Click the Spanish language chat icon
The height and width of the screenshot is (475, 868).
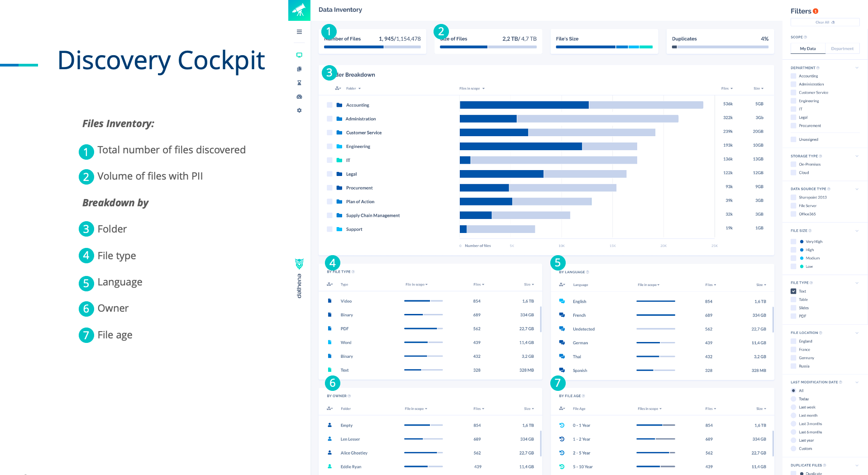(x=562, y=370)
